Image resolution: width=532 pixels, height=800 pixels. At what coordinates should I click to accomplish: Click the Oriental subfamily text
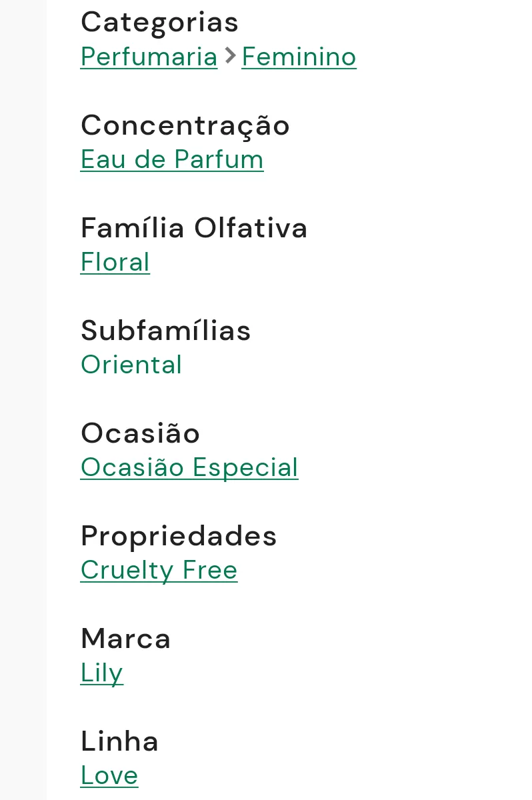tap(131, 365)
